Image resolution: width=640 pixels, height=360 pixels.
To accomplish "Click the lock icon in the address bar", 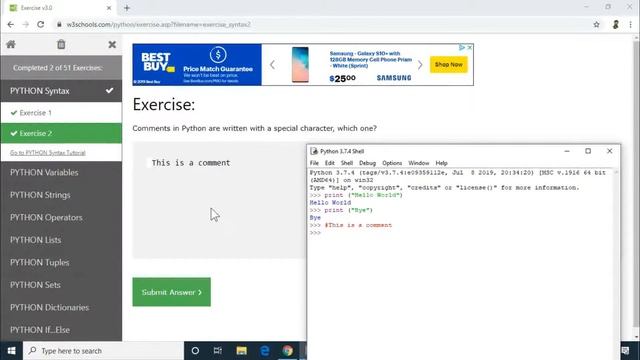I will coord(59,24).
